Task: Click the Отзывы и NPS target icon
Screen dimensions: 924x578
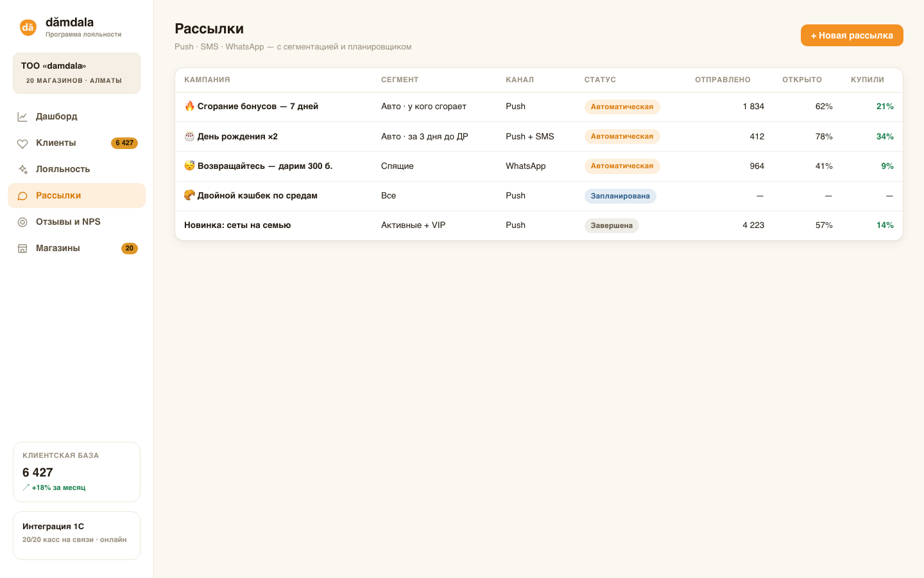Action: [x=22, y=222]
